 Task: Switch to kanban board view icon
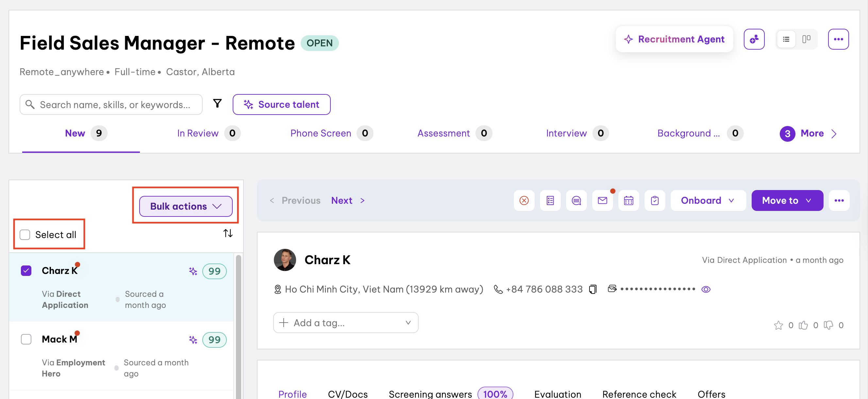[x=806, y=40]
